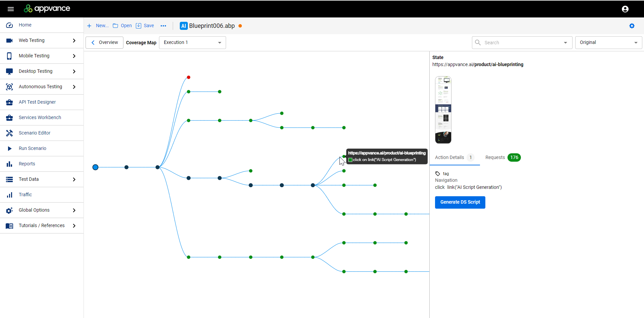This screenshot has width=644, height=318.
Task: Expand the Global Options submenu chevron
Action: point(74,210)
